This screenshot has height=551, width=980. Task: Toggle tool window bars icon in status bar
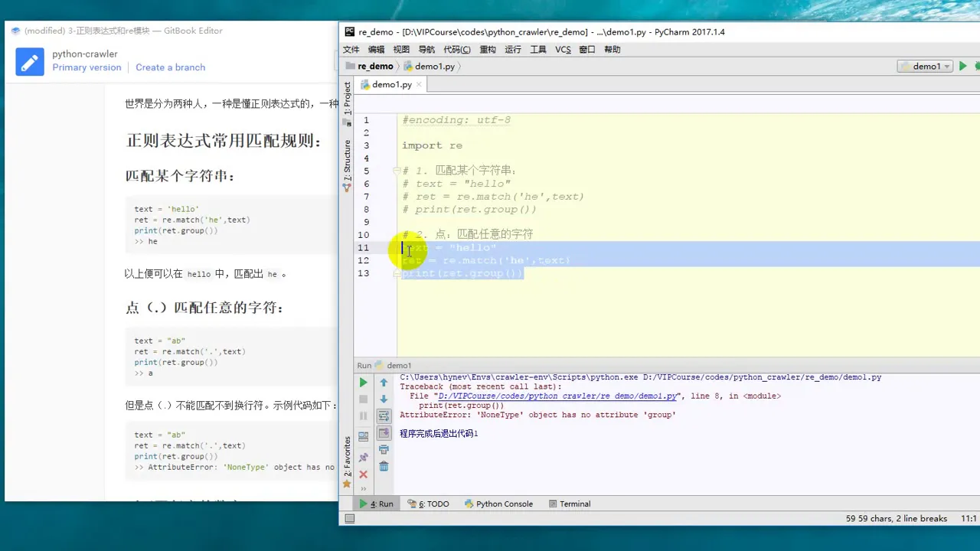350,519
